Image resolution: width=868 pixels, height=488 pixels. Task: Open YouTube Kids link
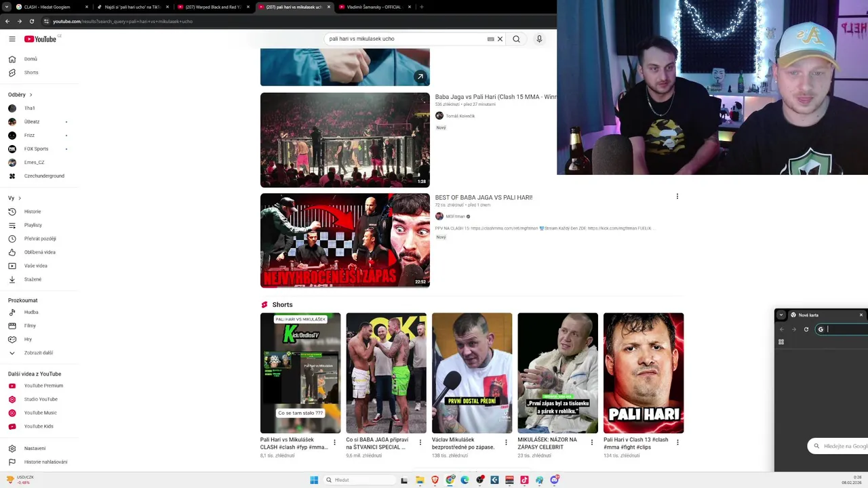pyautogui.click(x=39, y=426)
